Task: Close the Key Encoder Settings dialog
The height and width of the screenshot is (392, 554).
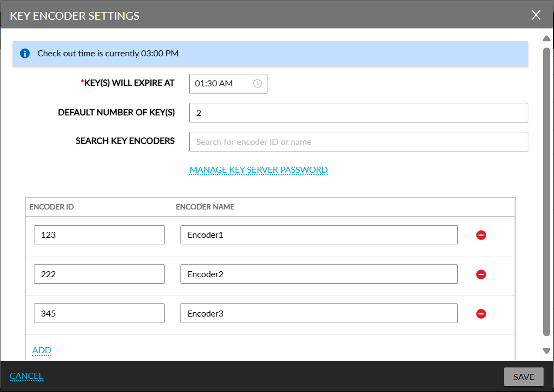Action: (x=535, y=15)
